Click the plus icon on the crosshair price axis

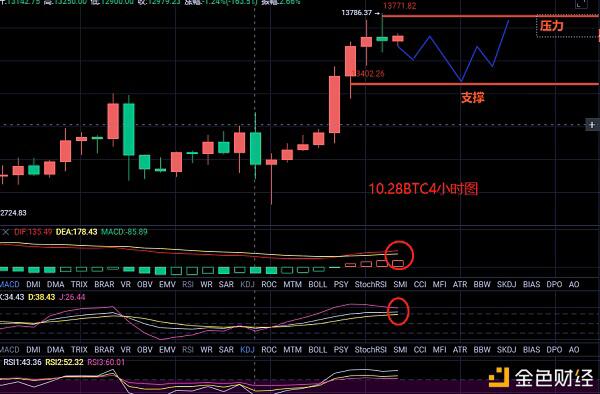pos(592,125)
